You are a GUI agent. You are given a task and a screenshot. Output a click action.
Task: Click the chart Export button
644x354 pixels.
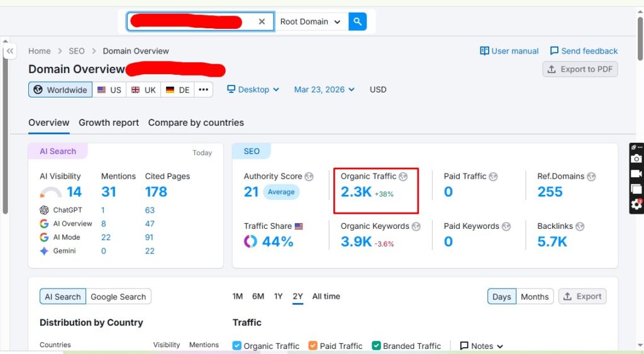[x=582, y=296]
